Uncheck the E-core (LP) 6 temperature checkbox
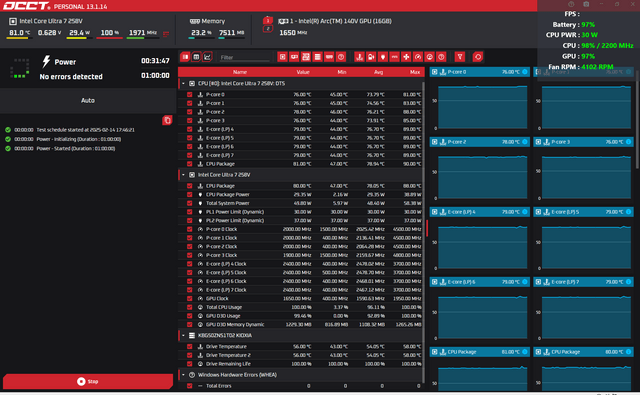This screenshot has width=640, height=395. pos(189,146)
